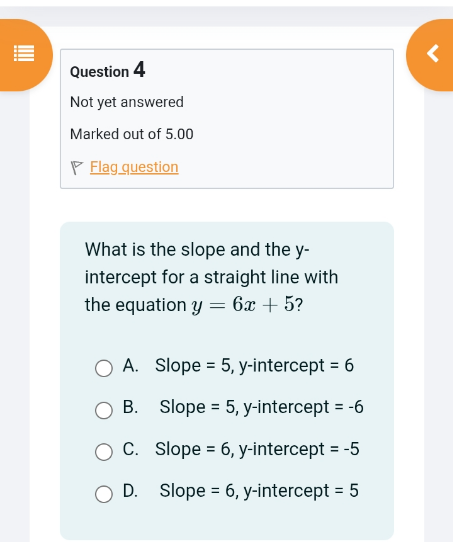Click the letter B option label
Image resolution: width=453 pixels, height=542 pixels.
[130, 407]
